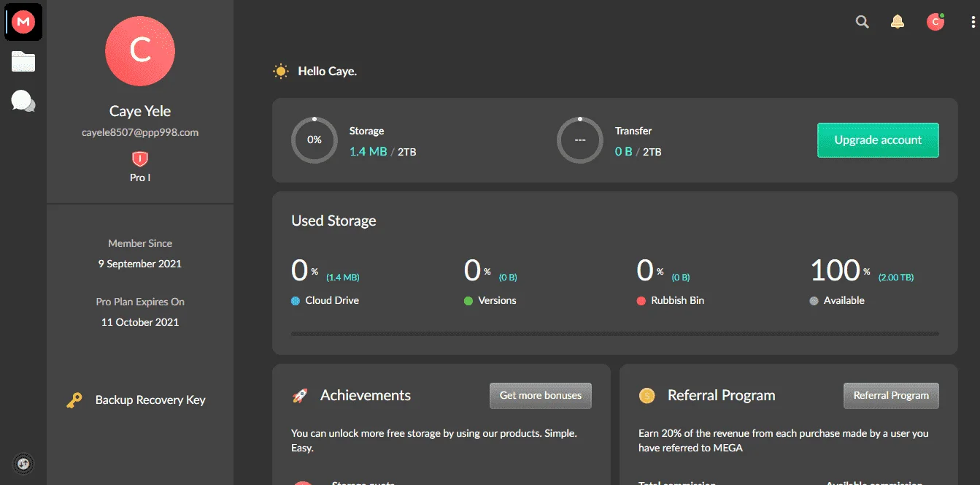The image size is (980, 485).
Task: Click the Rubbish Bin legend label
Action: [677, 300]
